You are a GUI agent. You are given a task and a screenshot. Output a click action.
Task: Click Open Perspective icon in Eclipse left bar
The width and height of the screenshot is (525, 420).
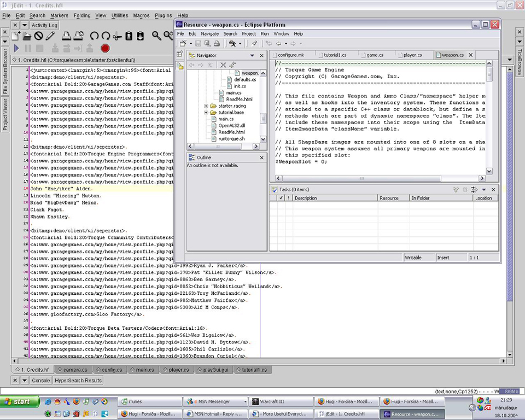click(x=180, y=54)
